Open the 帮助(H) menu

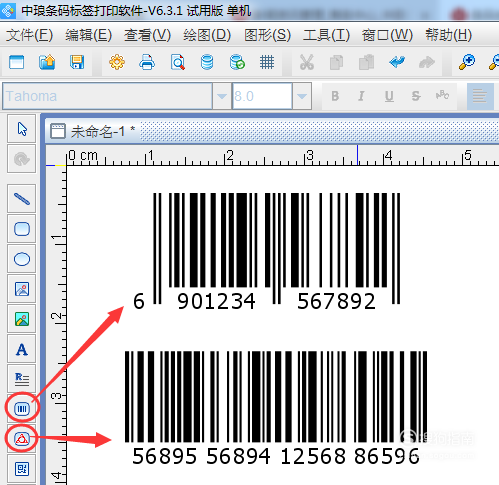pyautogui.click(x=449, y=35)
